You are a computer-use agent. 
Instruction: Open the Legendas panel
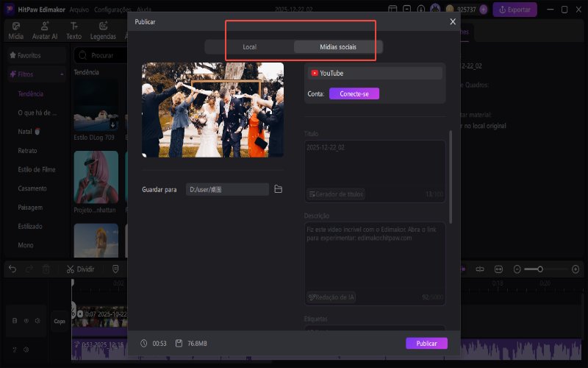pyautogui.click(x=103, y=31)
